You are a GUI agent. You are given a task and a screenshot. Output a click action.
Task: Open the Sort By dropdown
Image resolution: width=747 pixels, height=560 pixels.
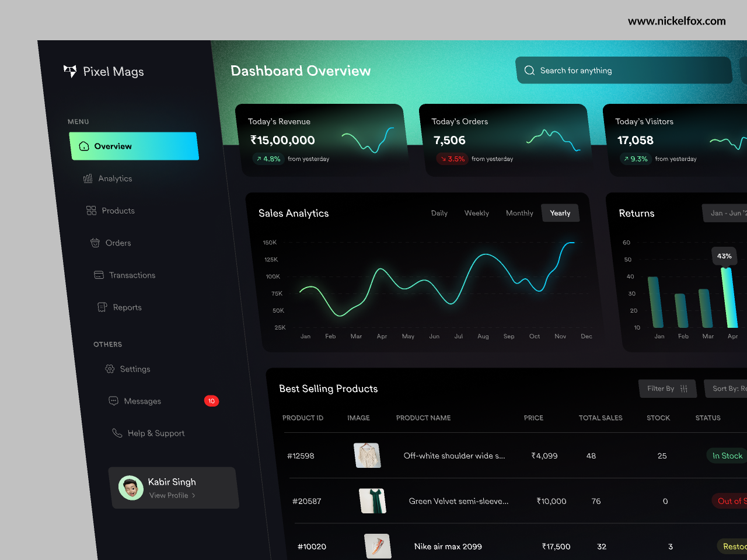pyautogui.click(x=729, y=388)
